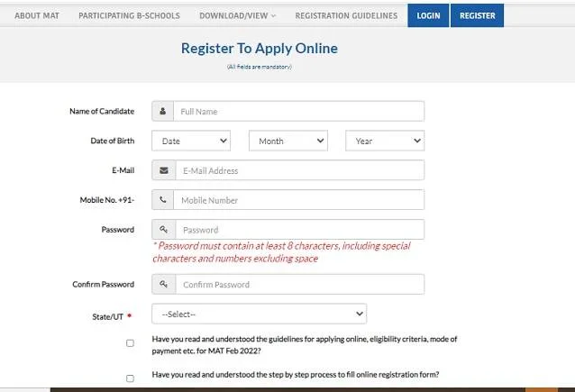Screen dimensions: 575x392
Task: Click the phone icon beside Mobile Number
Action: tap(162, 200)
